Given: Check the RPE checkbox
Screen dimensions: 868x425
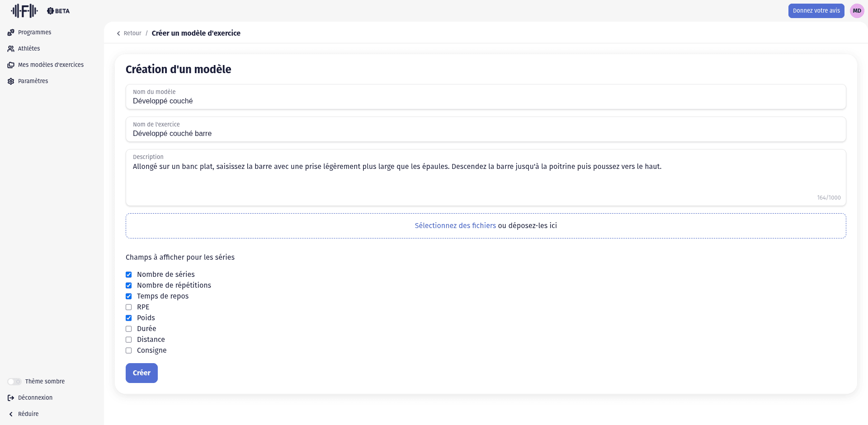Looking at the screenshot, I should click(x=129, y=307).
